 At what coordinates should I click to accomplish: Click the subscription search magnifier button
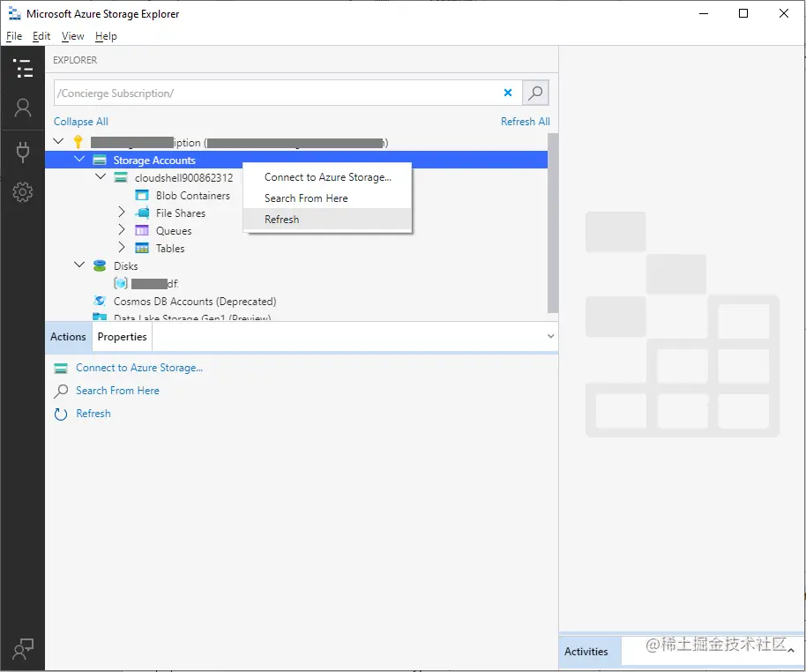click(x=534, y=93)
